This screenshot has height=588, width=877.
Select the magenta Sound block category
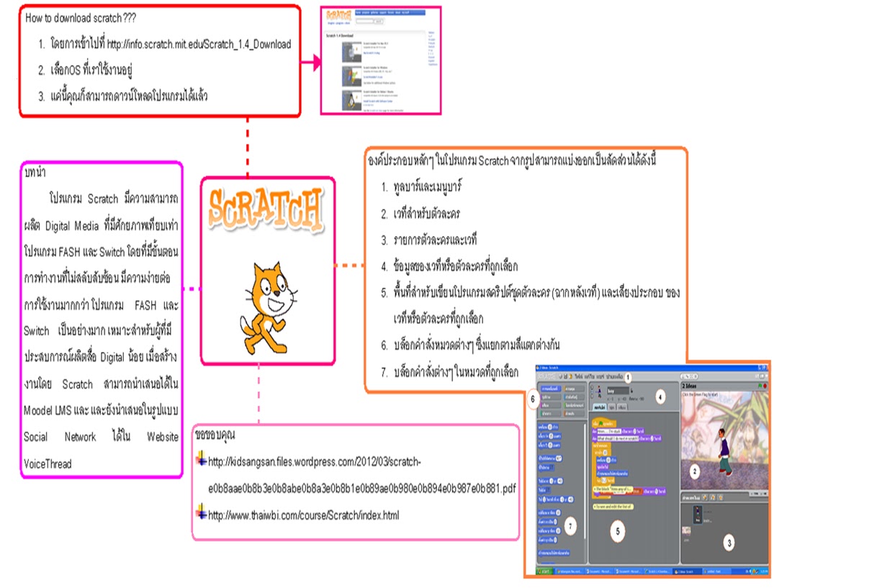coord(551,405)
